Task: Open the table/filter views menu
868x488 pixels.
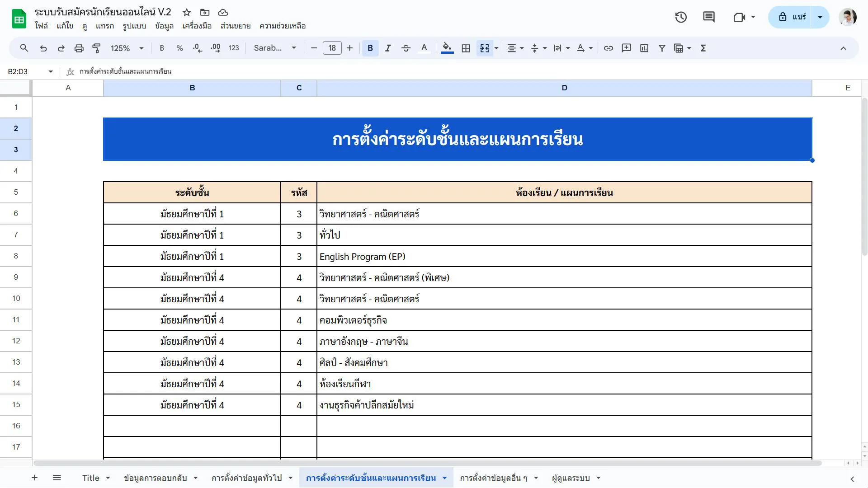Action: (682, 48)
